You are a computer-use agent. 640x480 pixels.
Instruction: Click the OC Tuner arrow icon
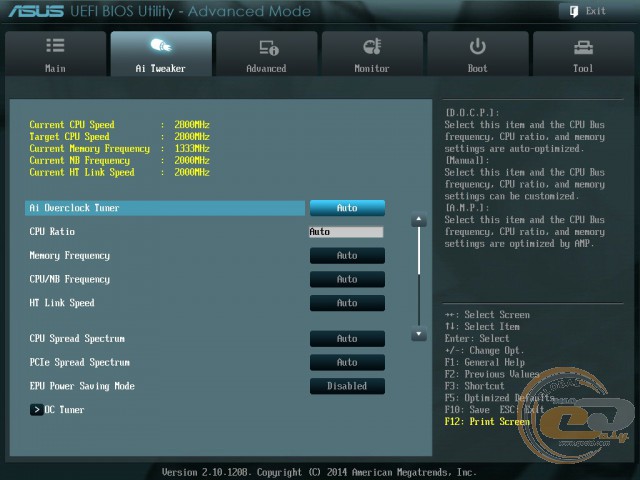pyautogui.click(x=36, y=409)
